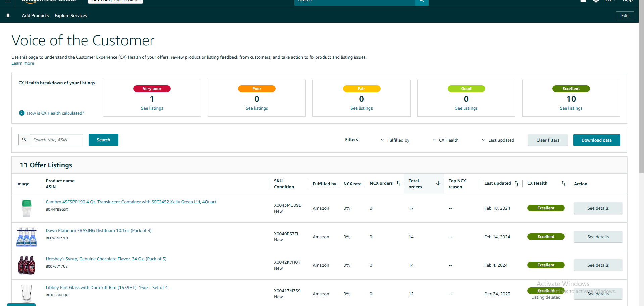See listings under Excellent

[571, 108]
